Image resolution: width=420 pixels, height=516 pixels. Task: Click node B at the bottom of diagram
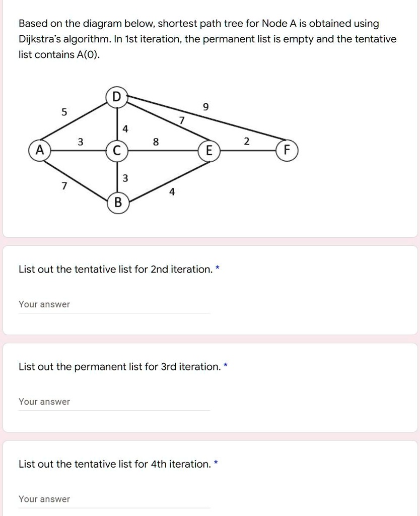coord(118,204)
